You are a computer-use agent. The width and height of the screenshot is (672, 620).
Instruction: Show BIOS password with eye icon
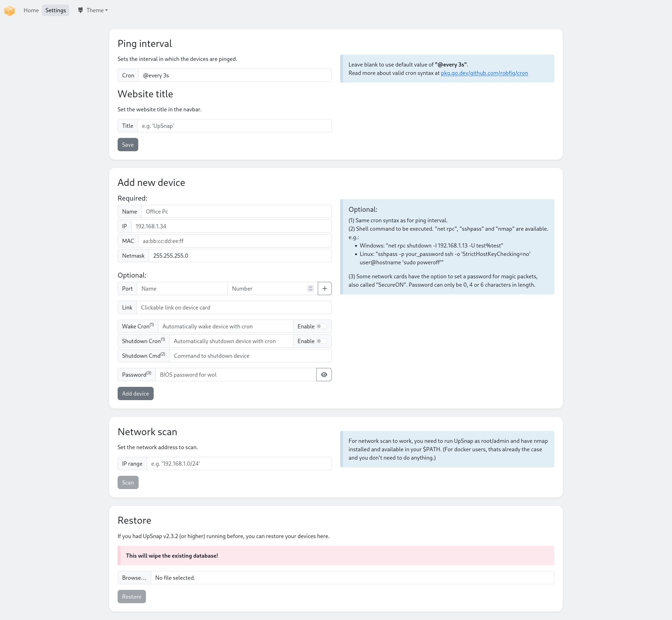point(324,375)
